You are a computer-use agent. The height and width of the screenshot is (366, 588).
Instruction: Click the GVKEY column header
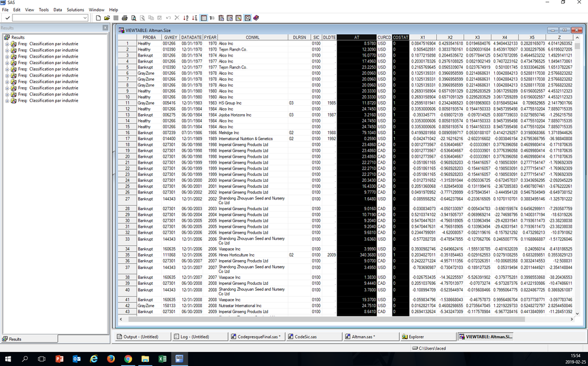[171, 38]
